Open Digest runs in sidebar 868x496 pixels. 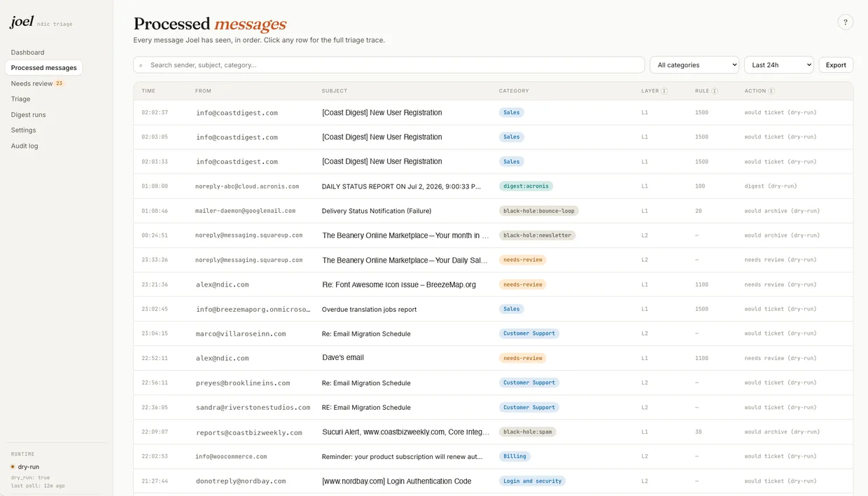point(28,115)
